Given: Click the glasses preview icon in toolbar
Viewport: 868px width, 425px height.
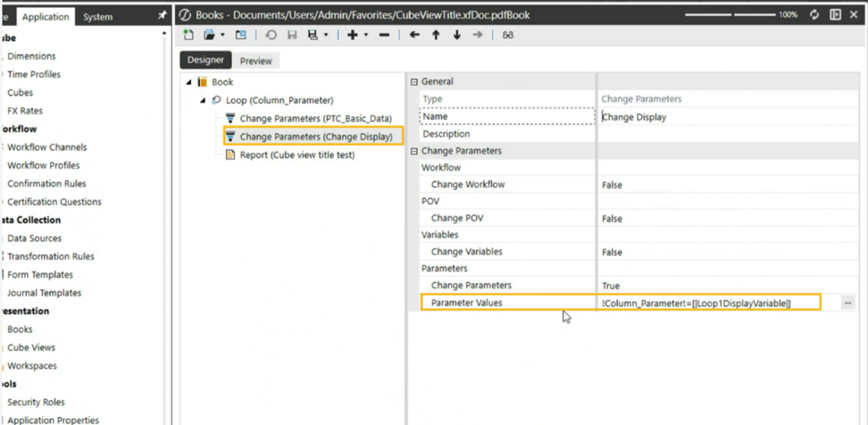Looking at the screenshot, I should click(x=508, y=35).
